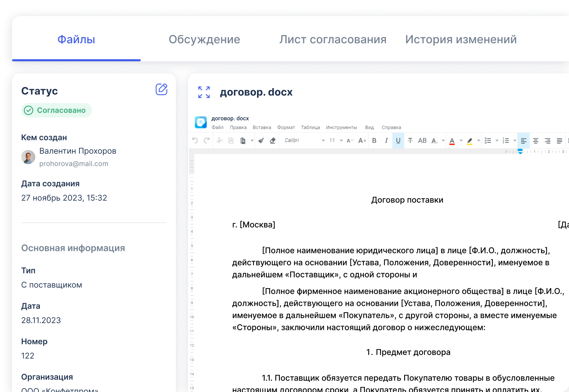This screenshot has width=569, height=392.
Task: Click the undo arrow in toolbar
Action: (x=195, y=141)
